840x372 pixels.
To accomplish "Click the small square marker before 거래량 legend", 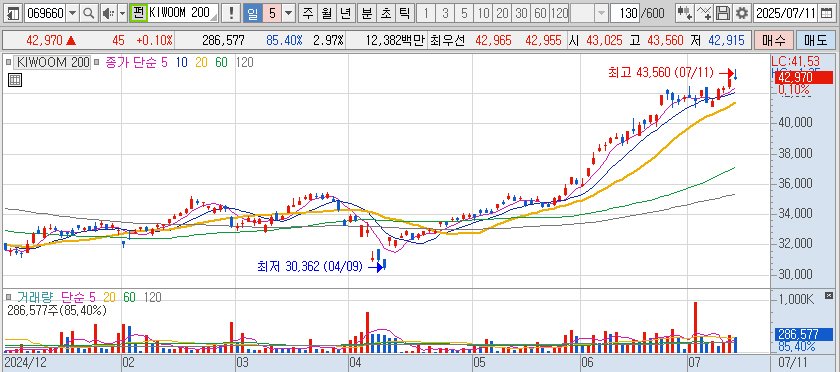I will tap(8, 296).
